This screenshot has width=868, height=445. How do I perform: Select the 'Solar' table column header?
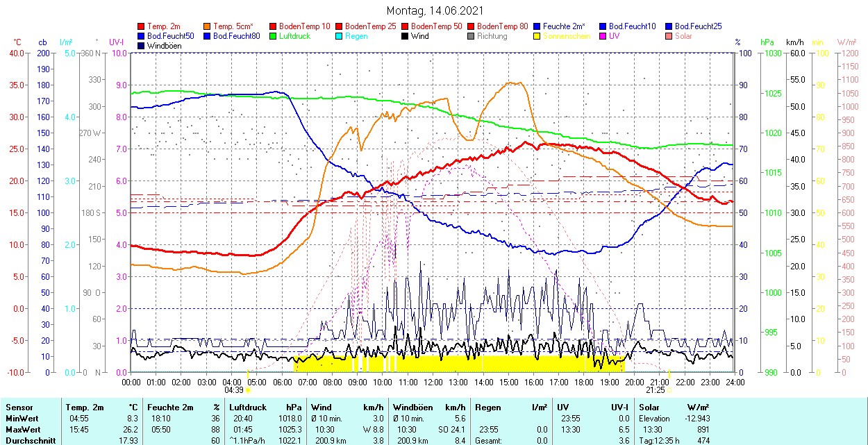[649, 408]
